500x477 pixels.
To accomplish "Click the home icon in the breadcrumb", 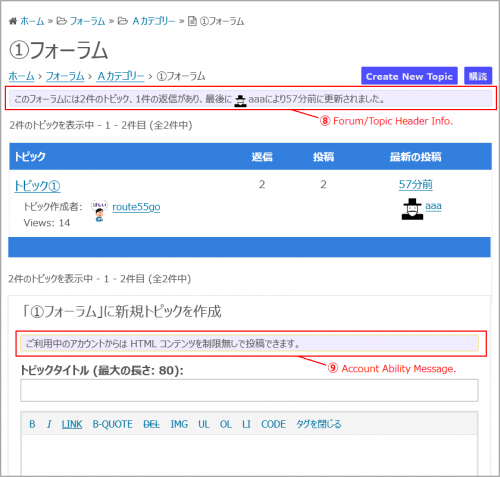I will tap(13, 21).
